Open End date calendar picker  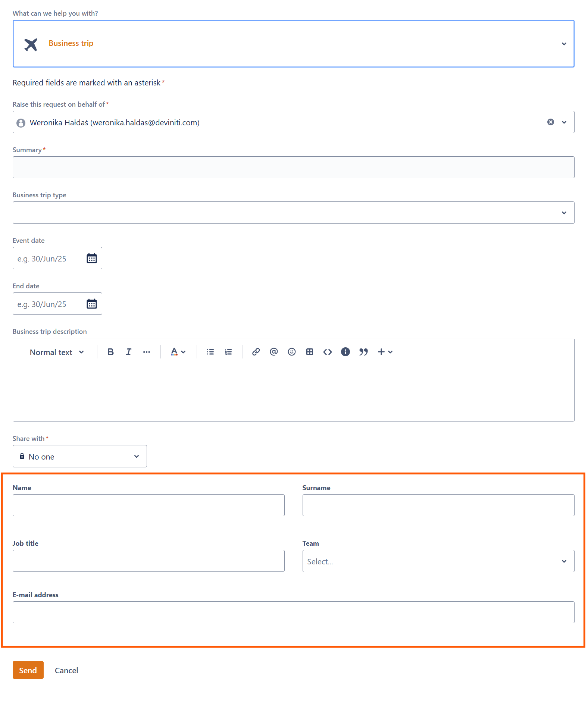point(92,304)
